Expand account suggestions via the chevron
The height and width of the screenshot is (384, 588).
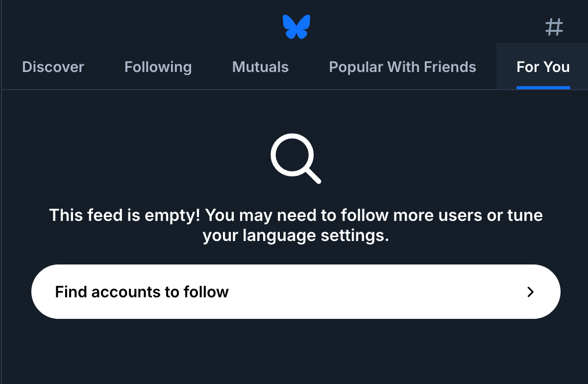click(x=530, y=292)
